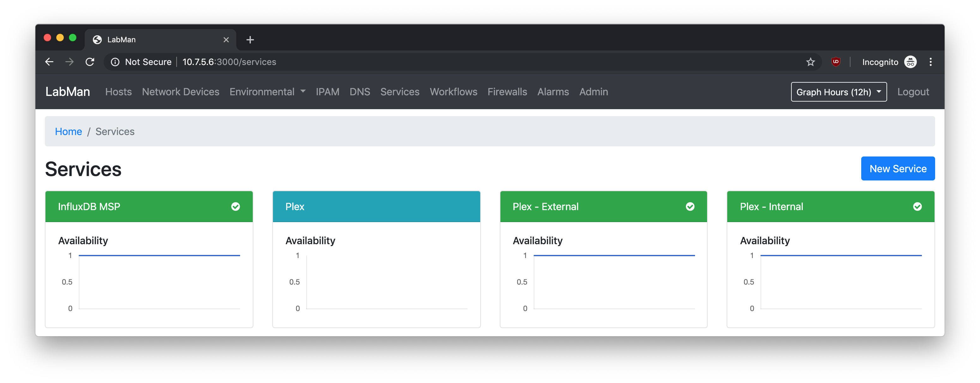Expand the Environmental dropdown menu
This screenshot has width=980, height=383.
click(267, 91)
